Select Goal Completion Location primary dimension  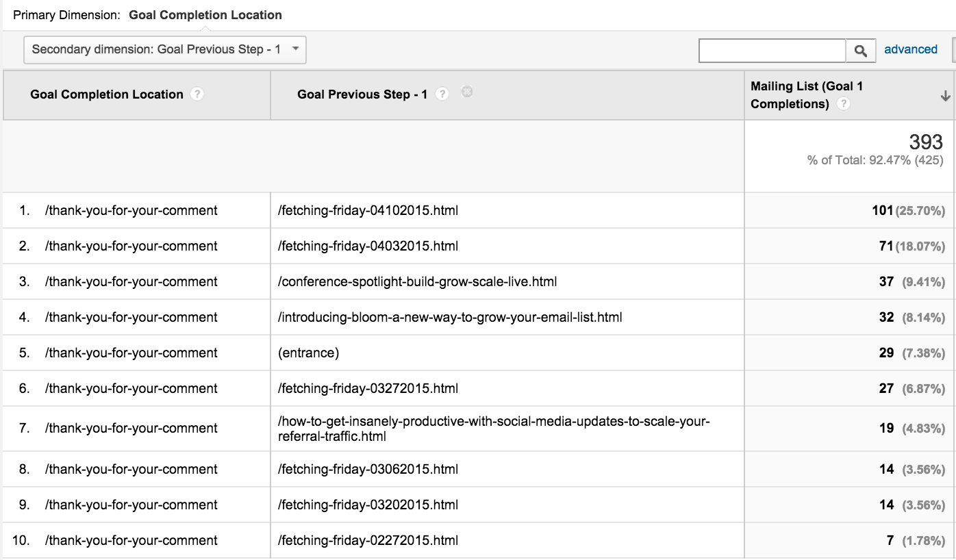[205, 14]
